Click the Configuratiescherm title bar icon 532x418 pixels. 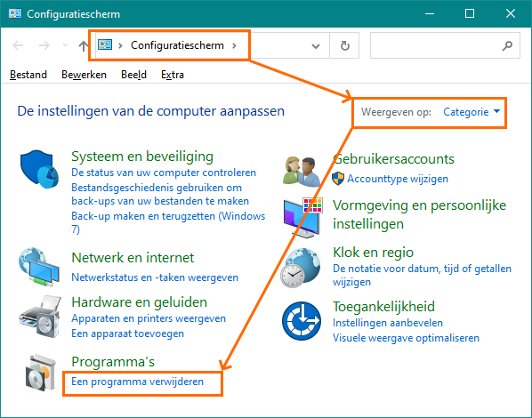pos(15,13)
